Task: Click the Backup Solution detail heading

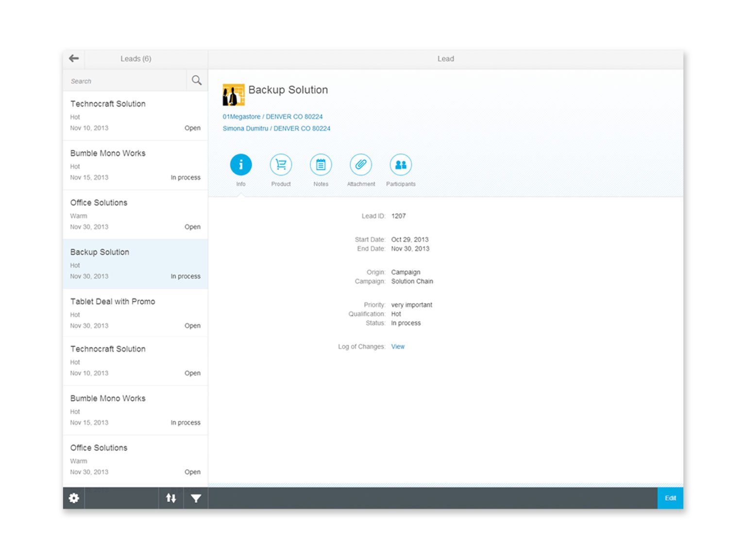Action: click(x=288, y=90)
